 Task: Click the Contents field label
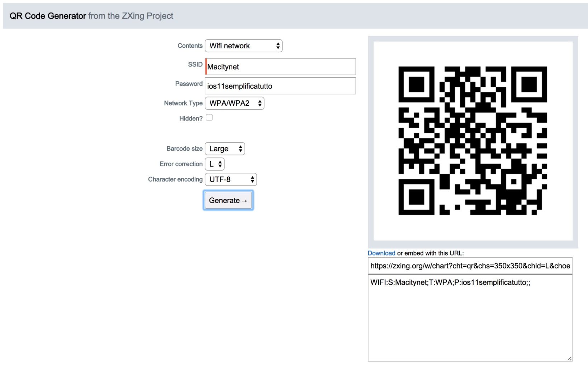[190, 46]
